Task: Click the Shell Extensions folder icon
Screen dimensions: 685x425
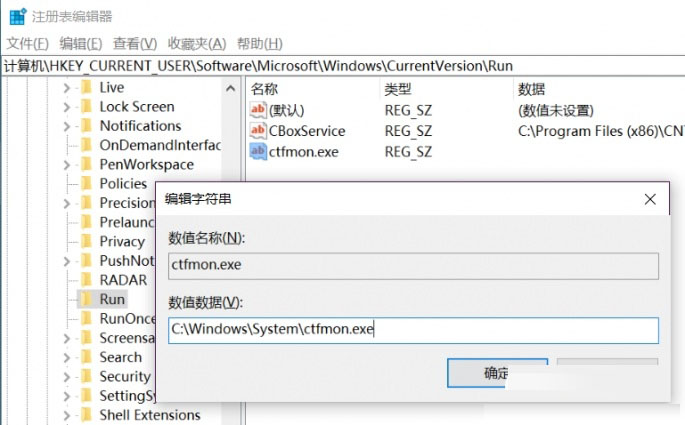Action: click(x=86, y=415)
